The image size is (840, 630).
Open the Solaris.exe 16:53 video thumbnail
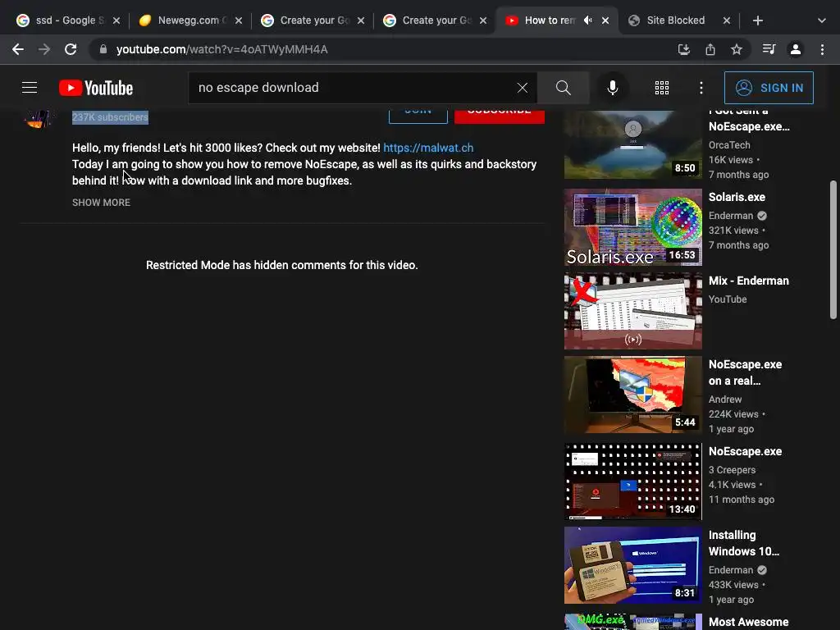632,227
